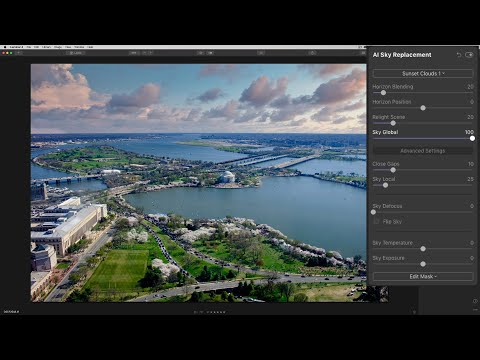Click the Looks button in the toolbar

[77, 53]
